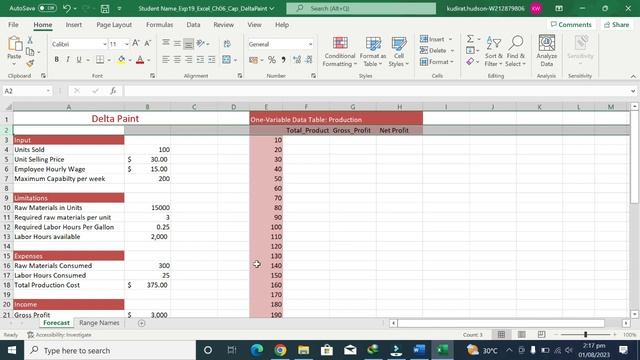Toggle Top Align
This screenshot has height=360, width=640.
coord(166,43)
